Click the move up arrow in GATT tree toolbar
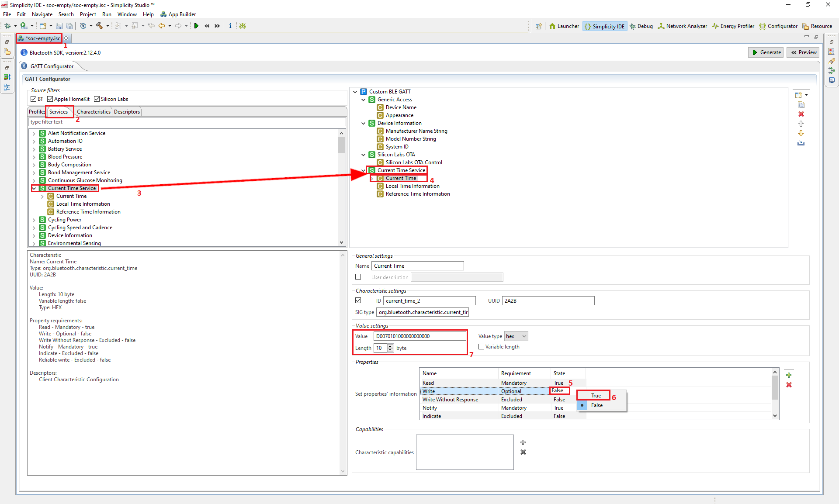 click(801, 124)
